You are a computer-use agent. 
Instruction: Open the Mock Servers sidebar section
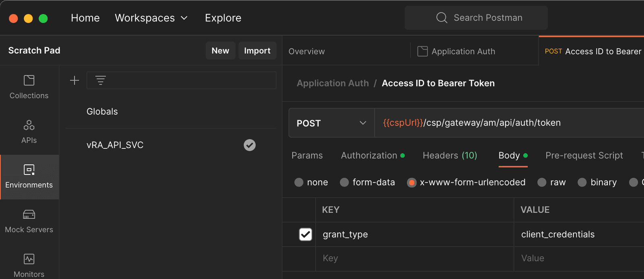[29, 222]
